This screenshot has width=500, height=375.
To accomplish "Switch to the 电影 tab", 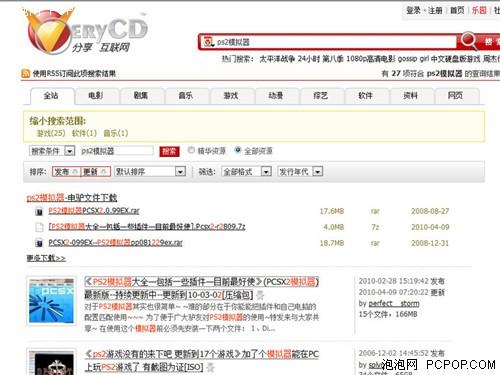I will [96, 96].
